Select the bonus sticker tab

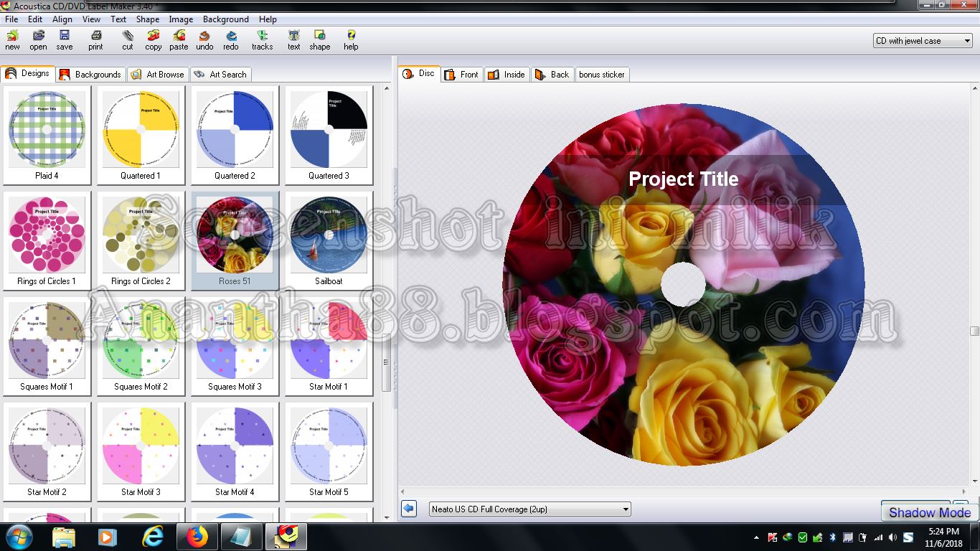[602, 74]
